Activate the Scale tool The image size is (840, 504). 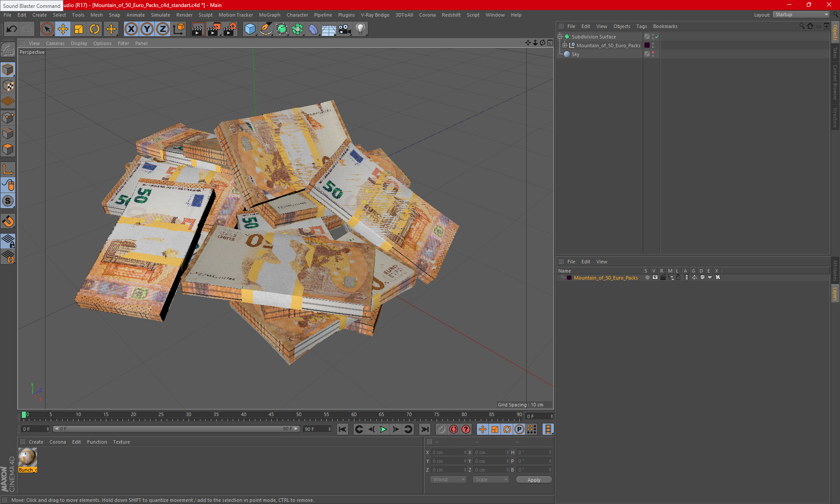tap(79, 29)
